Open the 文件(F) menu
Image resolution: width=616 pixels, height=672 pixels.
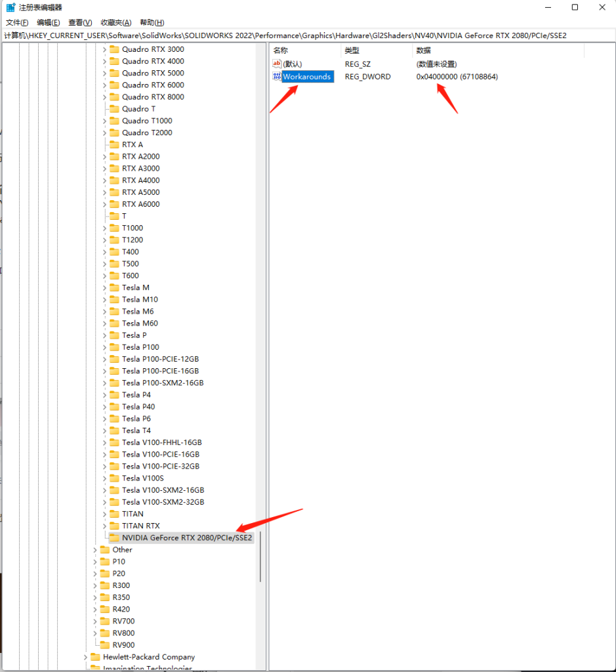pyautogui.click(x=17, y=22)
